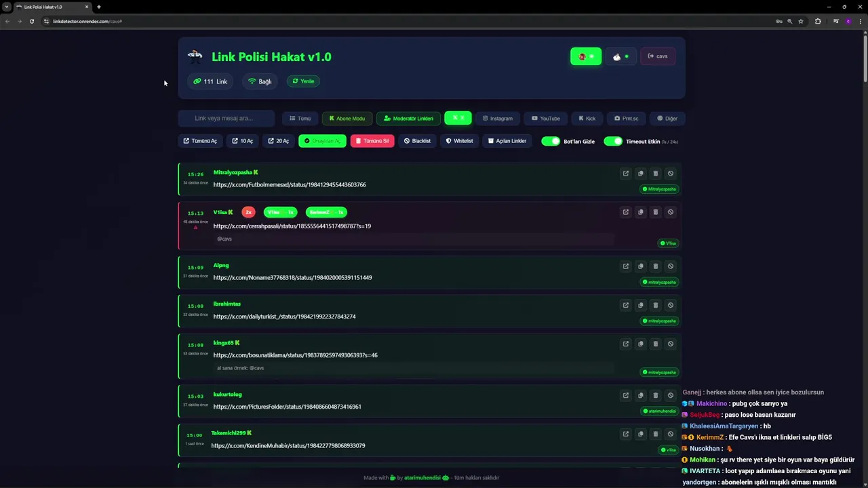Open the ibrahimtas dailyturkist link

click(625, 305)
